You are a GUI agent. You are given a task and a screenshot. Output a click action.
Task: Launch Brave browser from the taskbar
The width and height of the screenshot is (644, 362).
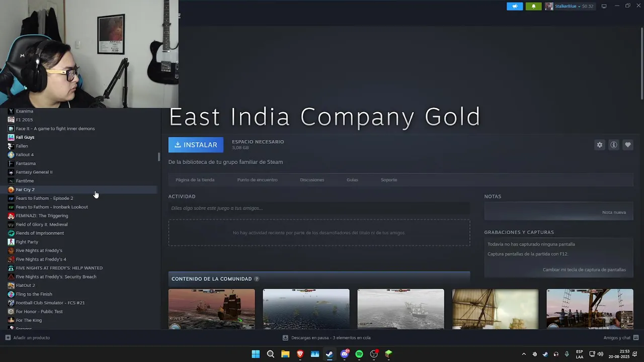(300, 354)
